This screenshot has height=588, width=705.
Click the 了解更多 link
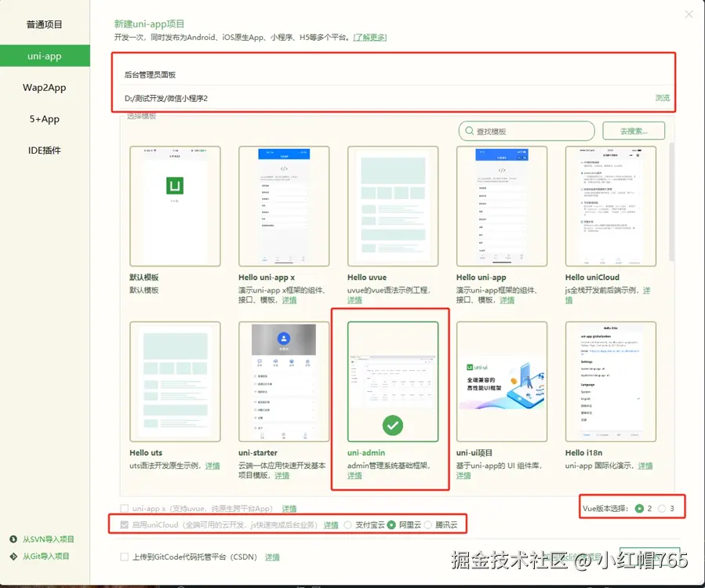click(369, 38)
